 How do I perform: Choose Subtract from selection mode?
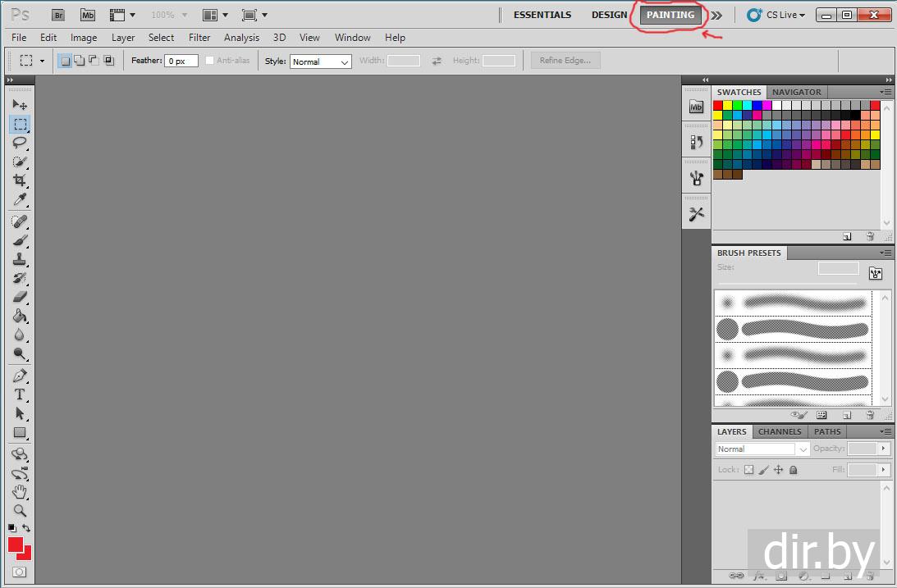tap(94, 61)
